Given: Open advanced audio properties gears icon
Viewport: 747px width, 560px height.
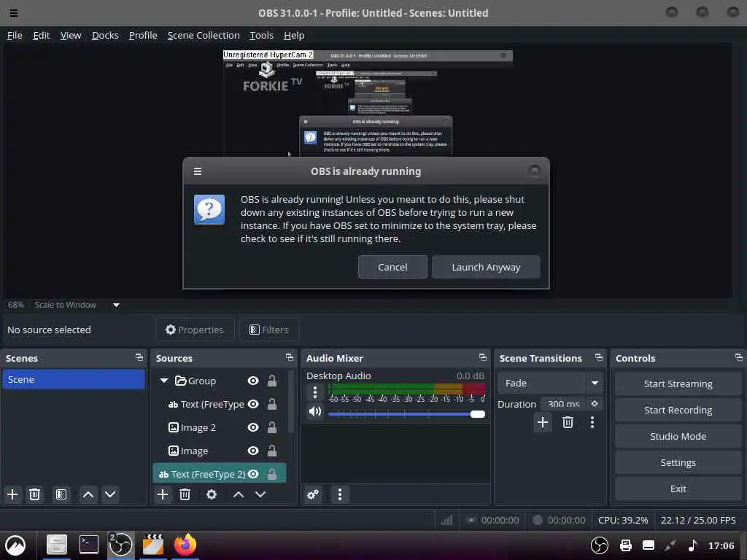Looking at the screenshot, I should coord(313,494).
